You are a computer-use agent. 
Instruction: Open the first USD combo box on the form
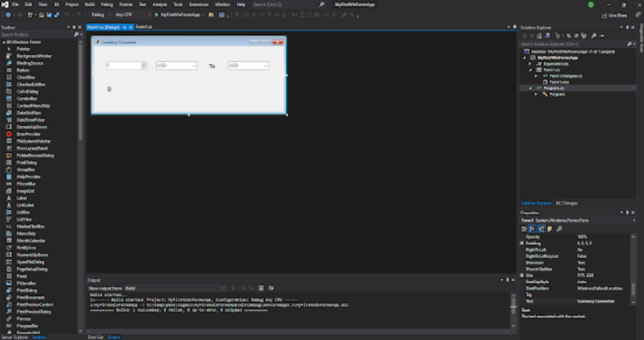pos(193,66)
